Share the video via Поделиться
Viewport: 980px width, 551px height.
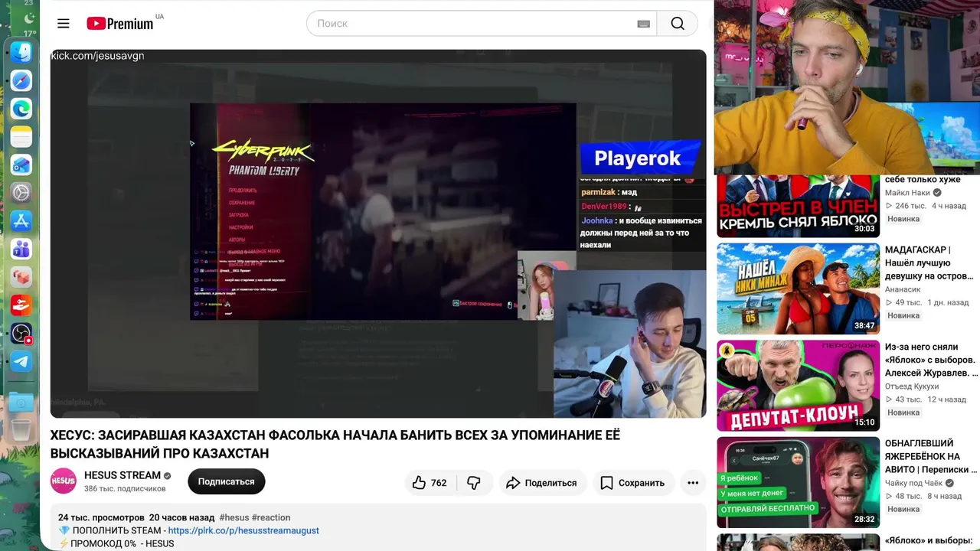pos(541,483)
